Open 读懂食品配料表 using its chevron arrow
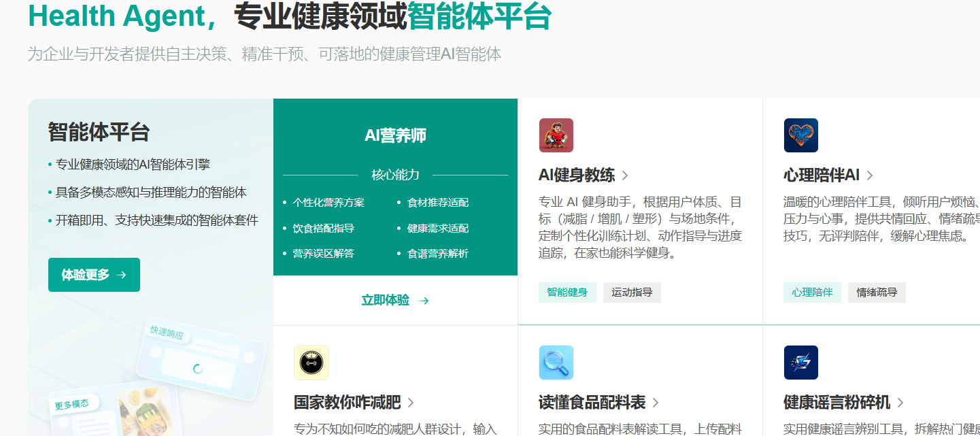This screenshot has width=980, height=436. pyautogui.click(x=656, y=403)
